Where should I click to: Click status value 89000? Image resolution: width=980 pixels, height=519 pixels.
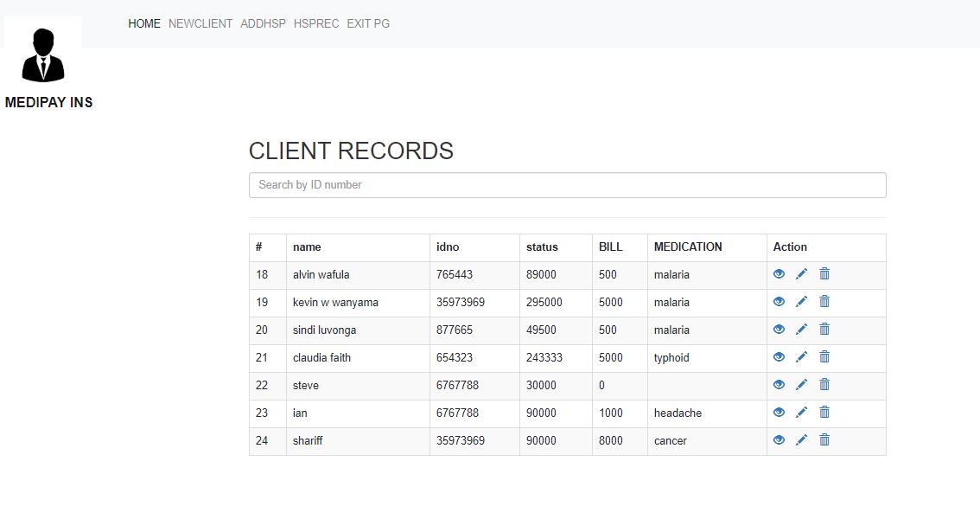coord(541,274)
